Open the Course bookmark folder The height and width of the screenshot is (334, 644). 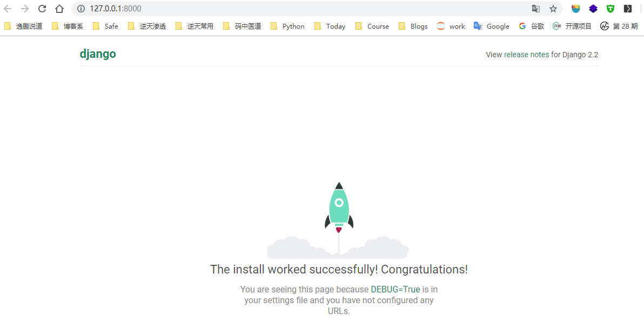coord(372,26)
